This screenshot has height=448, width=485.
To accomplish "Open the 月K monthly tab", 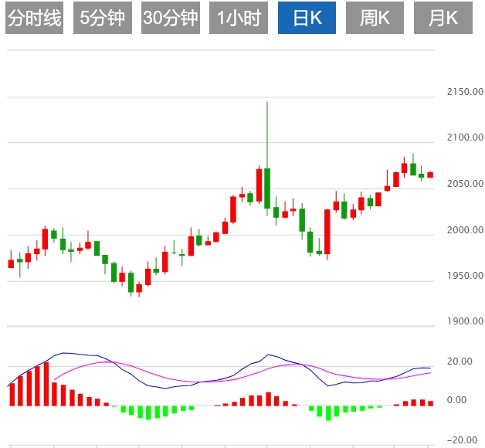I will (x=443, y=18).
